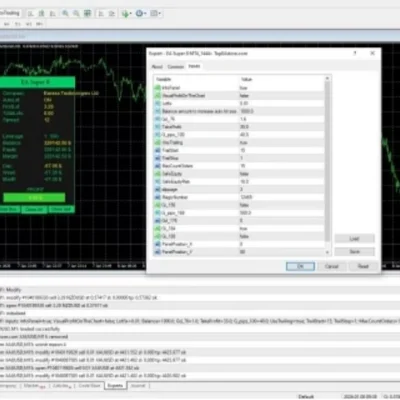Viewport: 400px width, 400px height.
Task: Zoom in on the chart
Action: [65, 14]
